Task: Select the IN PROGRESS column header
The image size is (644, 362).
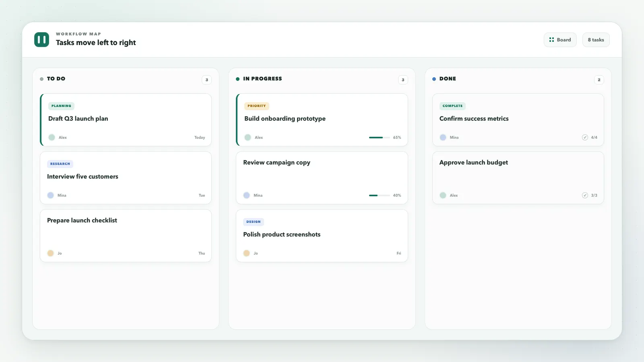Action: click(x=262, y=79)
